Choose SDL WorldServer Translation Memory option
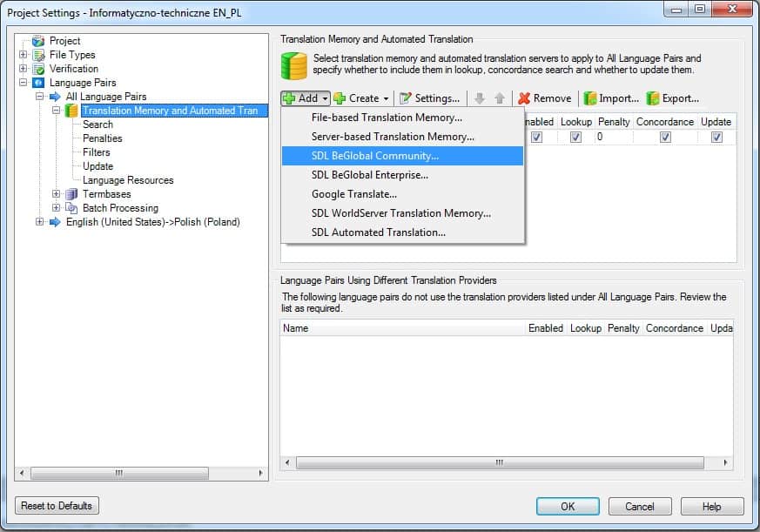This screenshot has height=532, width=760. [402, 213]
